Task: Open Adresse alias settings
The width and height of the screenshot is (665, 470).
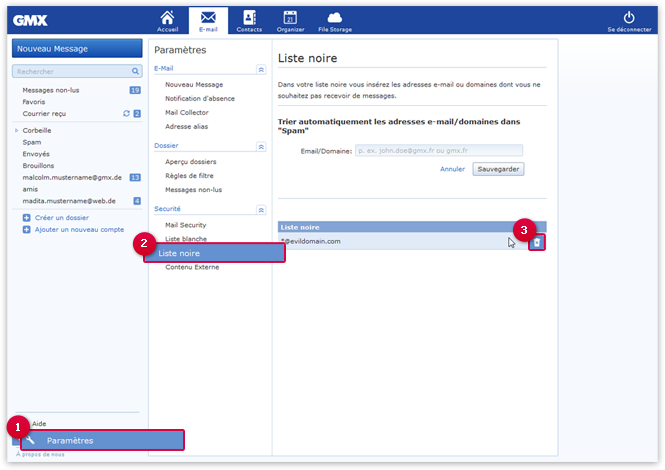Action: (x=187, y=126)
